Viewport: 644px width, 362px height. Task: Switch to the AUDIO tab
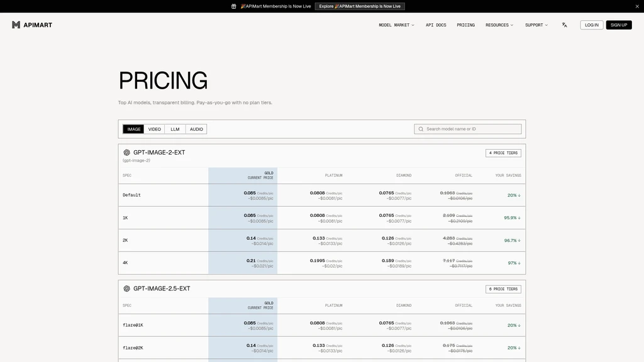coord(196,129)
